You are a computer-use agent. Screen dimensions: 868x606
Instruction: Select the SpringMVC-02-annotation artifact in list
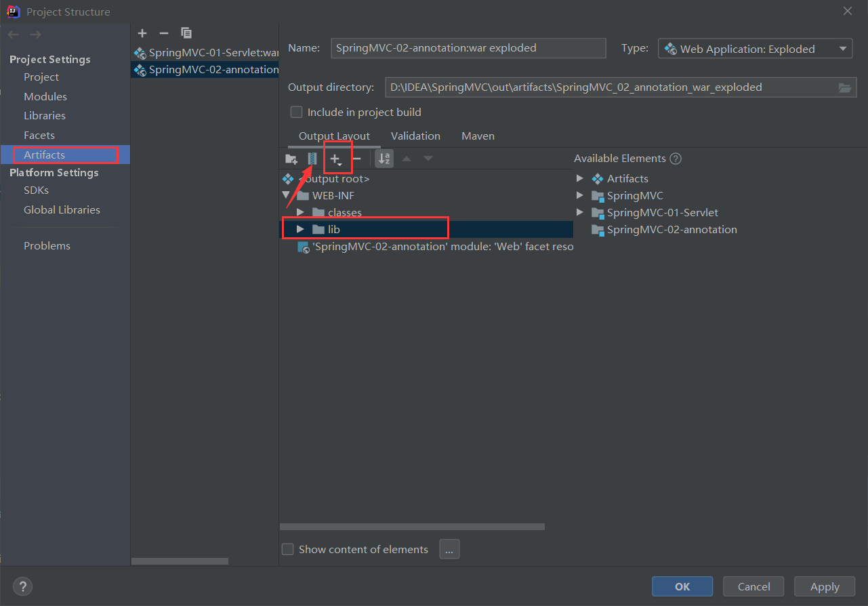pyautogui.click(x=206, y=69)
